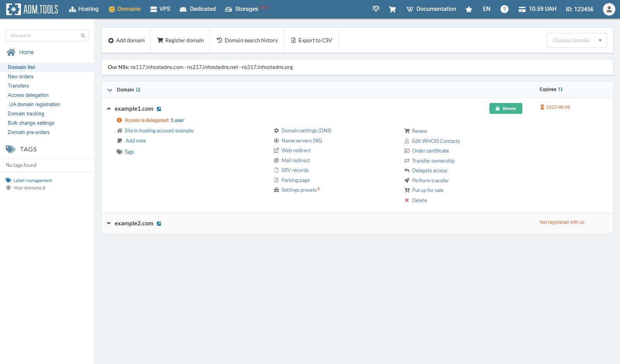Expand the example2.com domain row

point(109,223)
